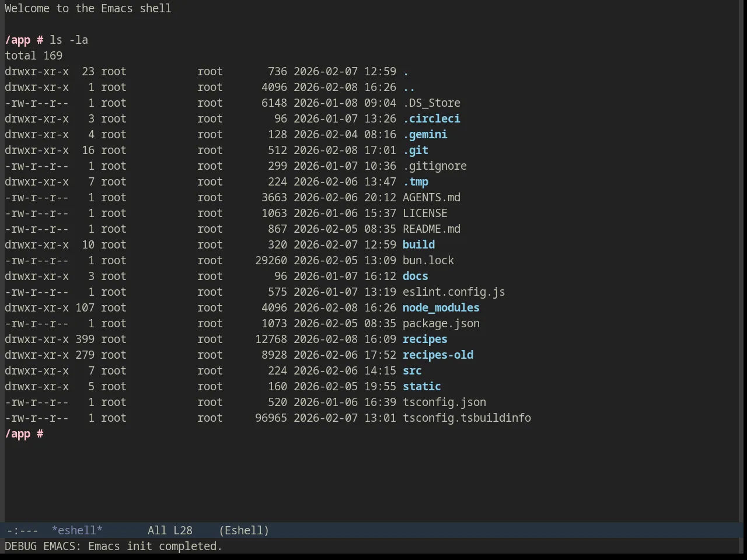Click the build directory name
Image resolution: width=747 pixels, height=560 pixels.
418,244
